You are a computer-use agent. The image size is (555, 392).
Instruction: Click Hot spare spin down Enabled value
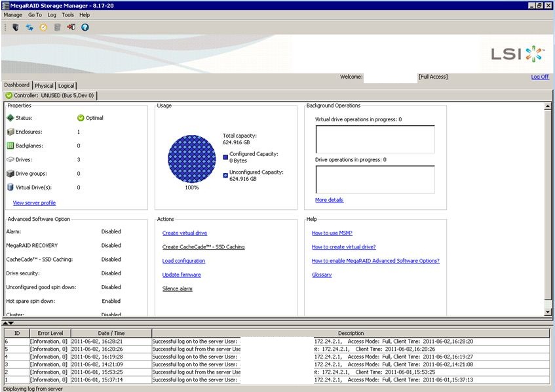click(x=111, y=301)
